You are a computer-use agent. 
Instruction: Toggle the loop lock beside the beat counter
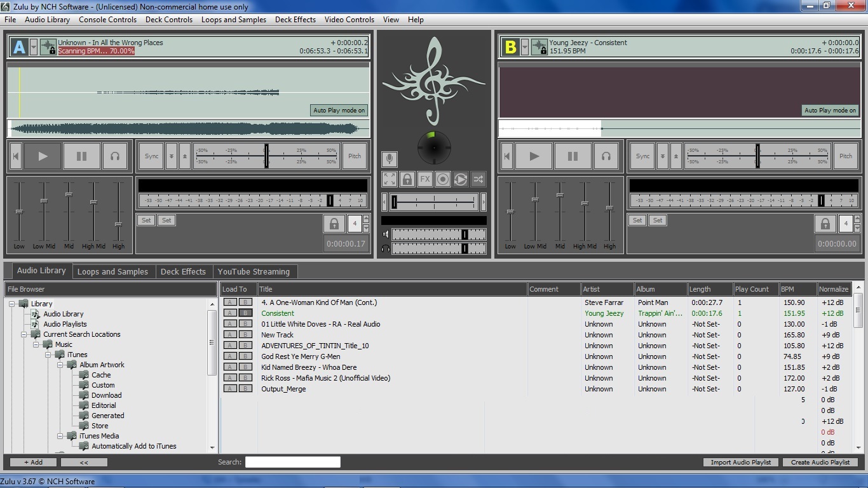click(x=334, y=224)
